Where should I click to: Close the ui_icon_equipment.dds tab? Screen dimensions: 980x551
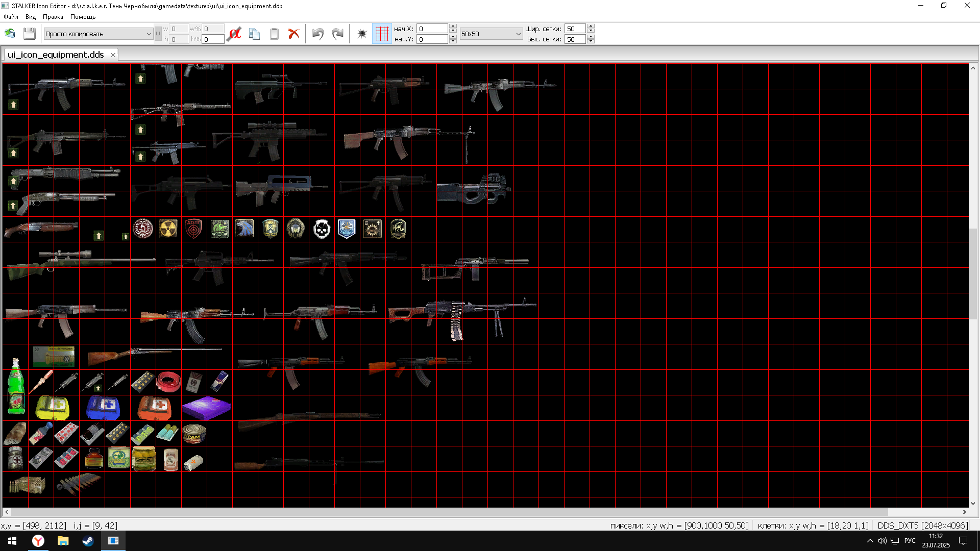point(113,55)
